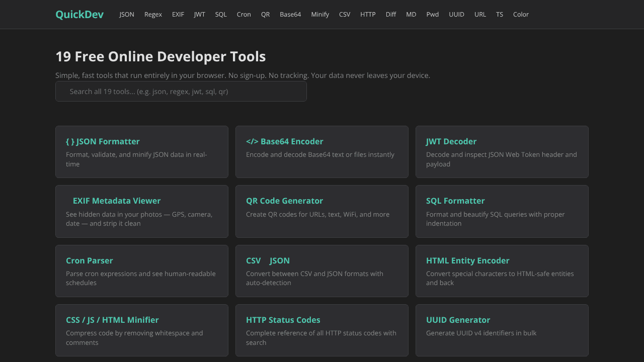The height and width of the screenshot is (362, 644).
Task: Open Pwd in the top navigation
Action: click(433, 15)
